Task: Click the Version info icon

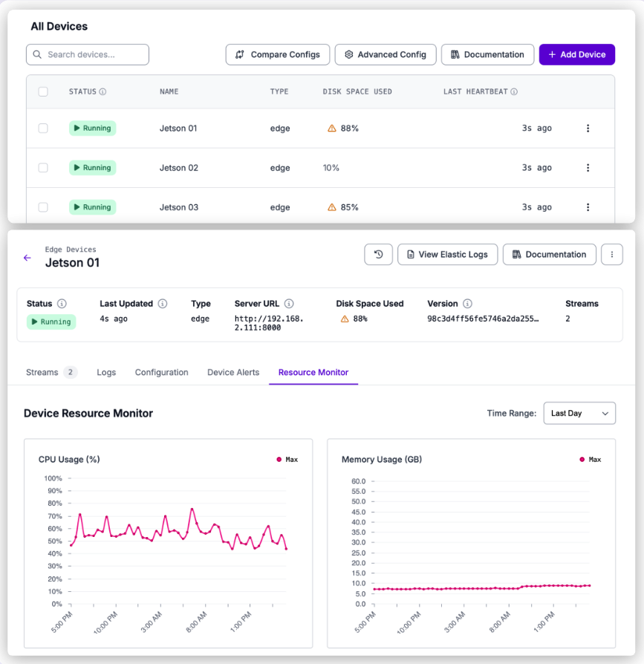Action: pyautogui.click(x=467, y=304)
